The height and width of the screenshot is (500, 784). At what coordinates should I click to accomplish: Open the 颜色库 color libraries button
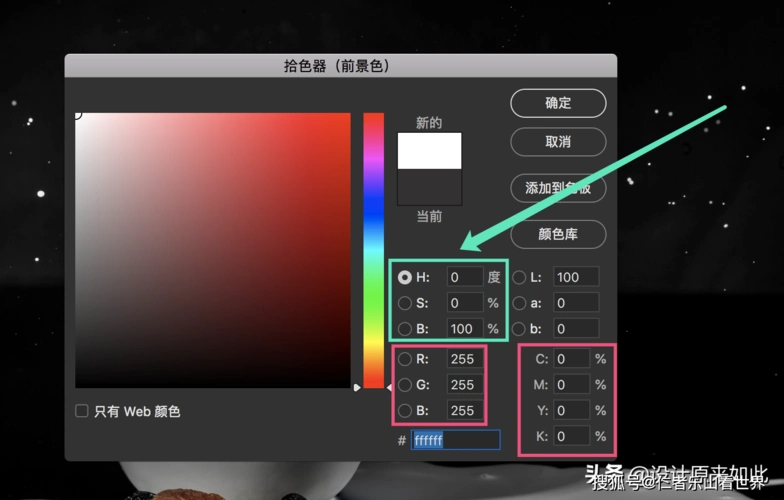558,234
